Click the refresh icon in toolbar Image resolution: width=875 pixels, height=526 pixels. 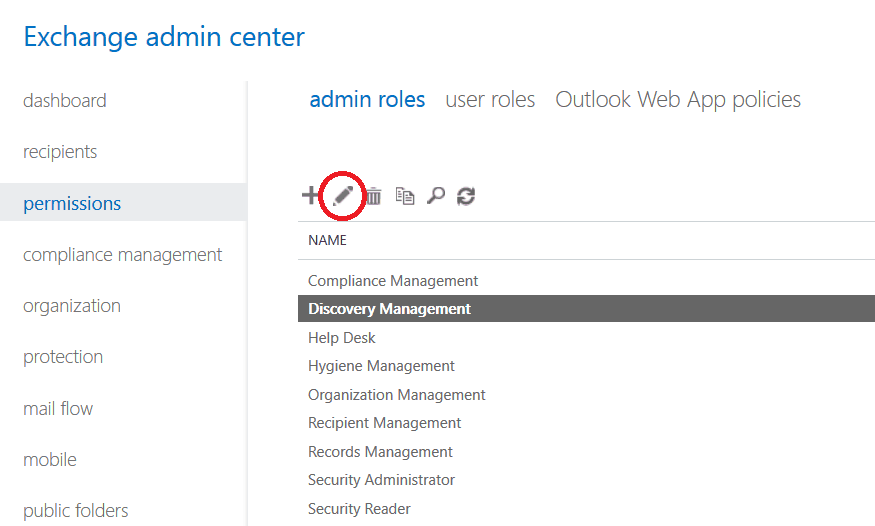(x=465, y=196)
